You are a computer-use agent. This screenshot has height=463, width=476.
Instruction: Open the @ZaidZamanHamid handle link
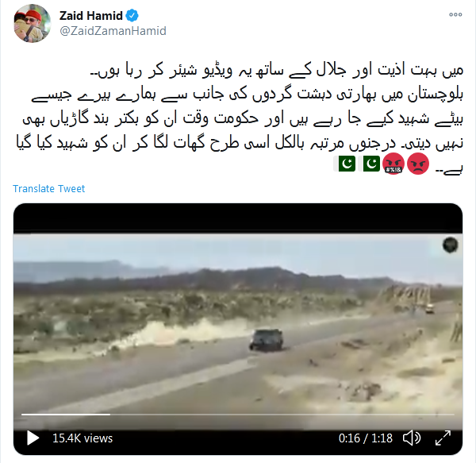point(113,31)
